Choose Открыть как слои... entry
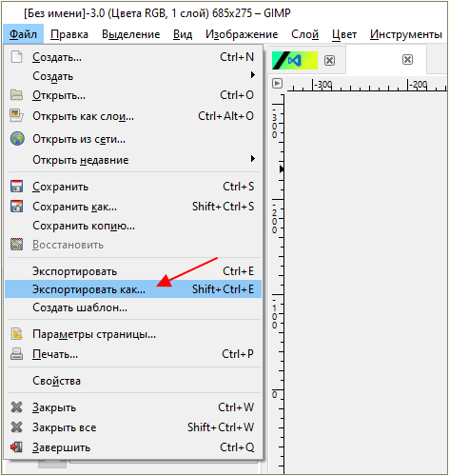 [x=133, y=116]
